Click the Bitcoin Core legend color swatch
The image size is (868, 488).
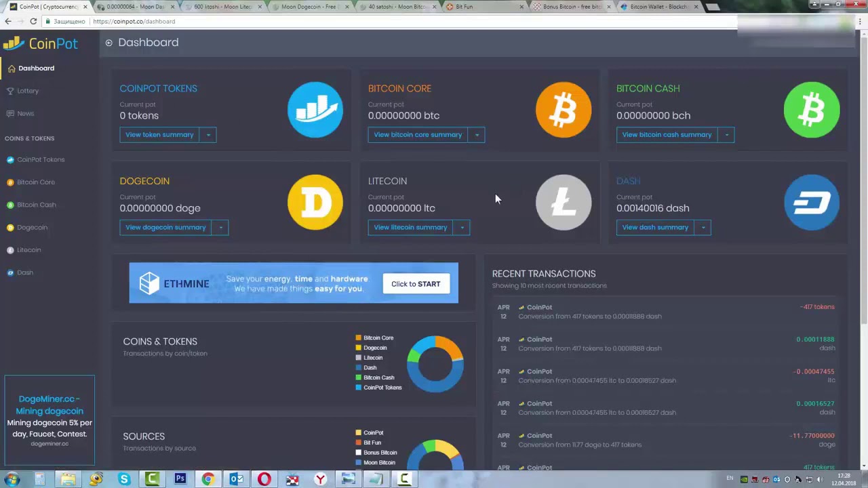358,338
